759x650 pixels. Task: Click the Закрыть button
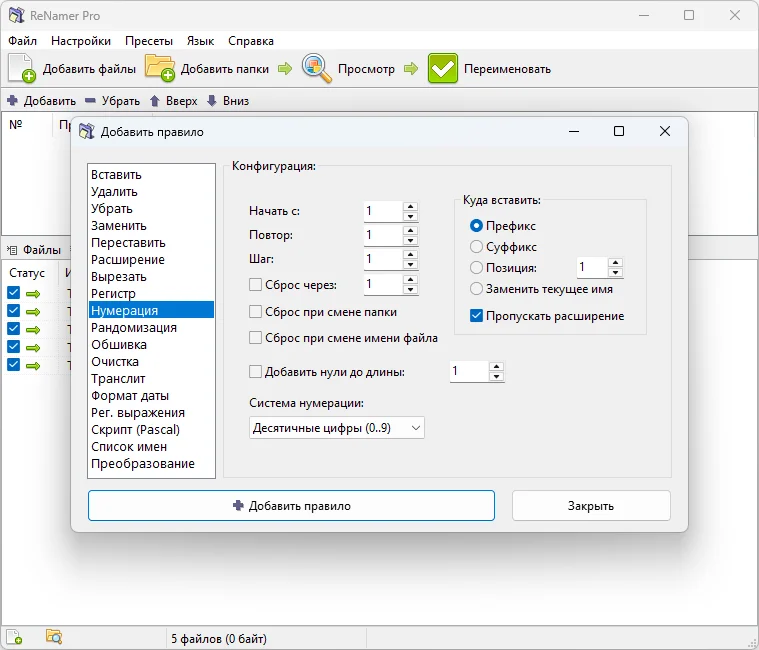(x=591, y=505)
